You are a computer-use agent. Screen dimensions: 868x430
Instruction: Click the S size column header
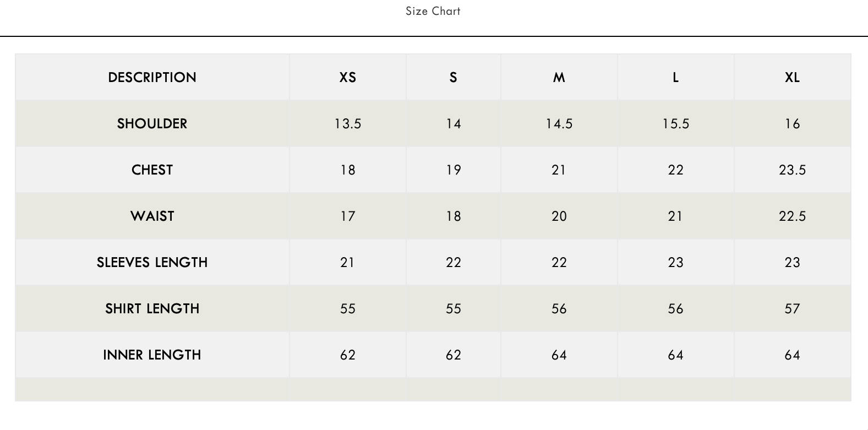[x=453, y=77]
